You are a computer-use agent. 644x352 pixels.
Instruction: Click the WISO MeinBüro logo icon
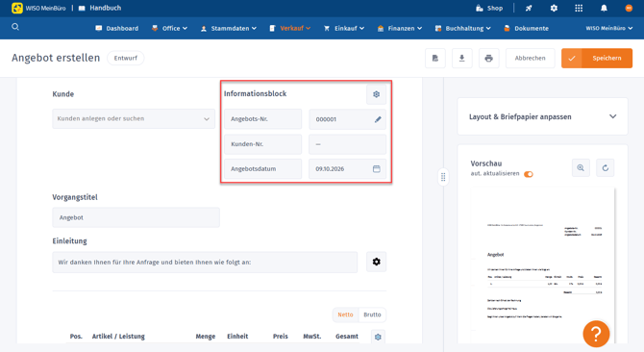point(17,8)
